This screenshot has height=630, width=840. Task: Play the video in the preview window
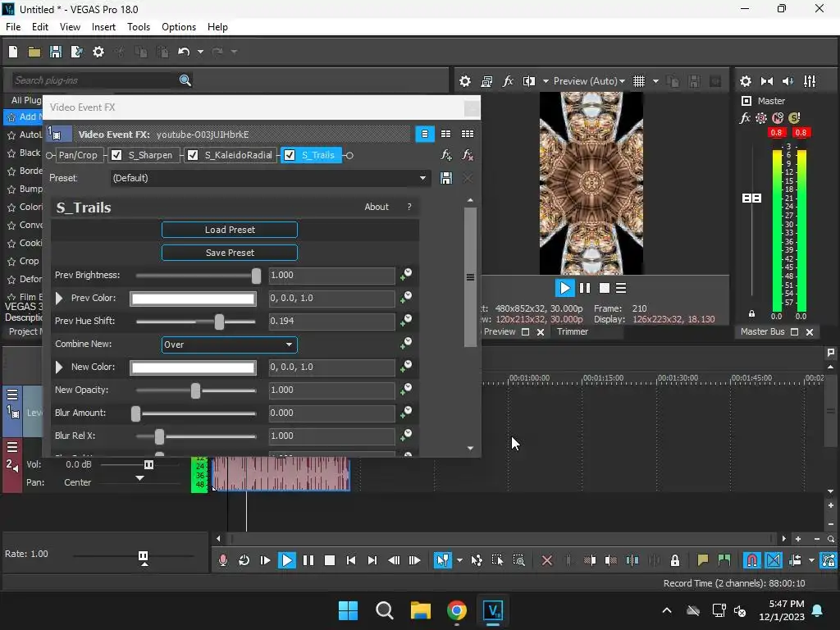click(x=564, y=288)
